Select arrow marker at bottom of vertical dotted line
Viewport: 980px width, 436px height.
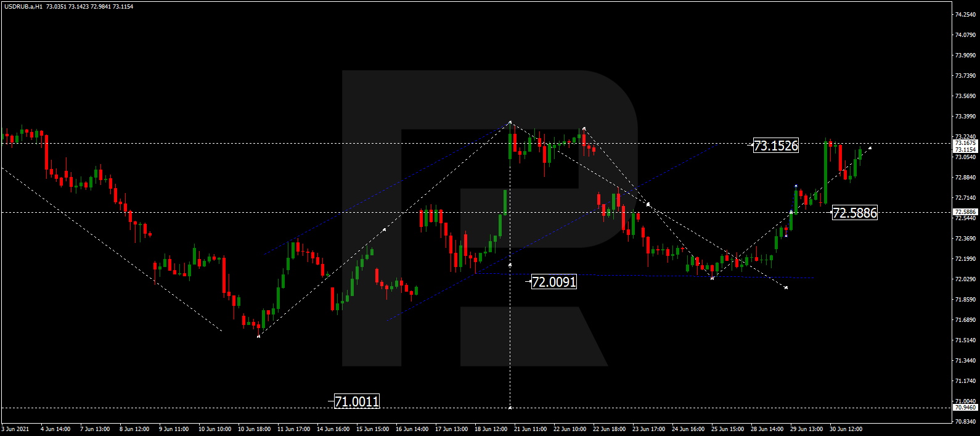pyautogui.click(x=510, y=408)
